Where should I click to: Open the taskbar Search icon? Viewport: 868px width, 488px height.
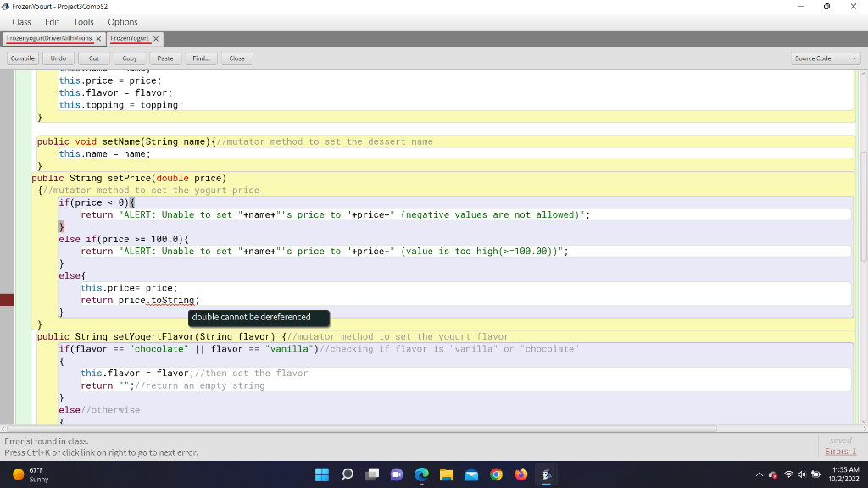click(x=348, y=474)
